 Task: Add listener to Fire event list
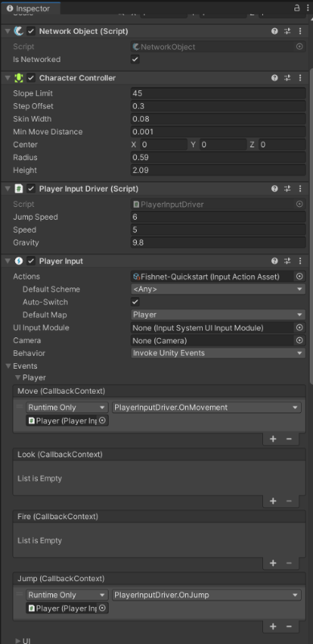[x=273, y=563]
